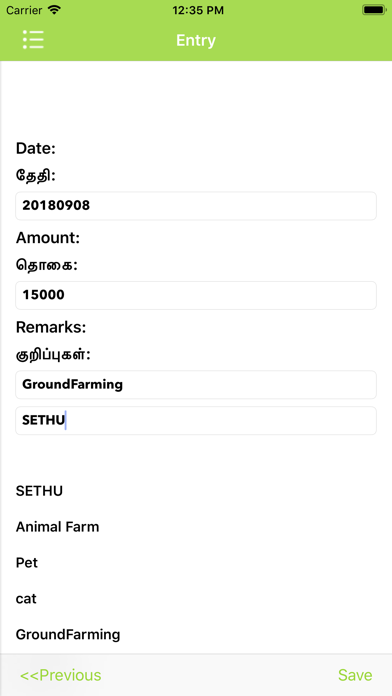Edit the Amount field showing 15000
Screen dimensions: 392x696
pos(196,295)
